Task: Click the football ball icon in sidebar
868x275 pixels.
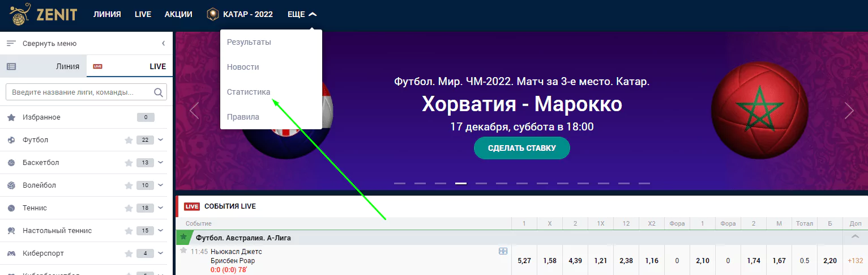Action: pos(11,140)
